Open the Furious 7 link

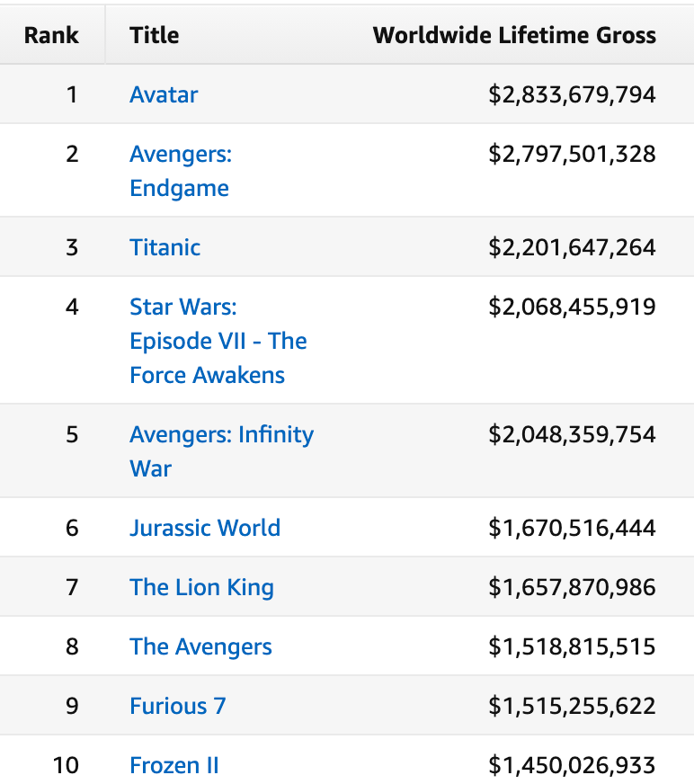pyautogui.click(x=177, y=706)
